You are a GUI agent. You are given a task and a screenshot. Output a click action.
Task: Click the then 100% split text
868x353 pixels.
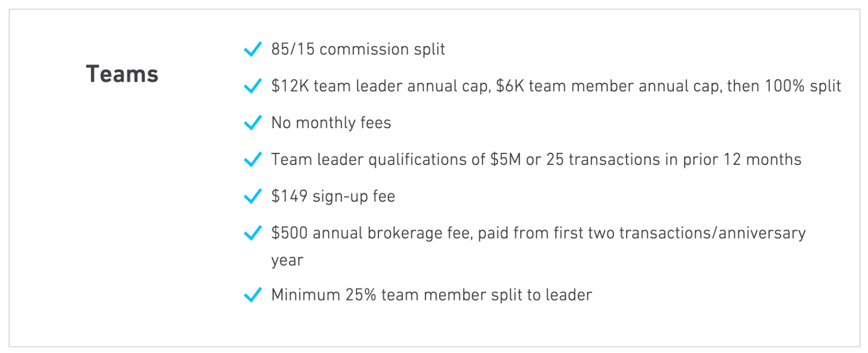click(784, 86)
